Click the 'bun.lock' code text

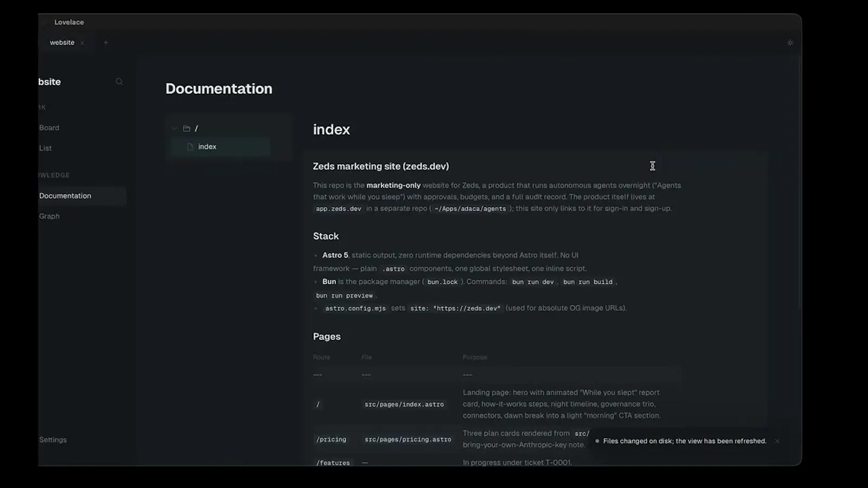pos(443,282)
